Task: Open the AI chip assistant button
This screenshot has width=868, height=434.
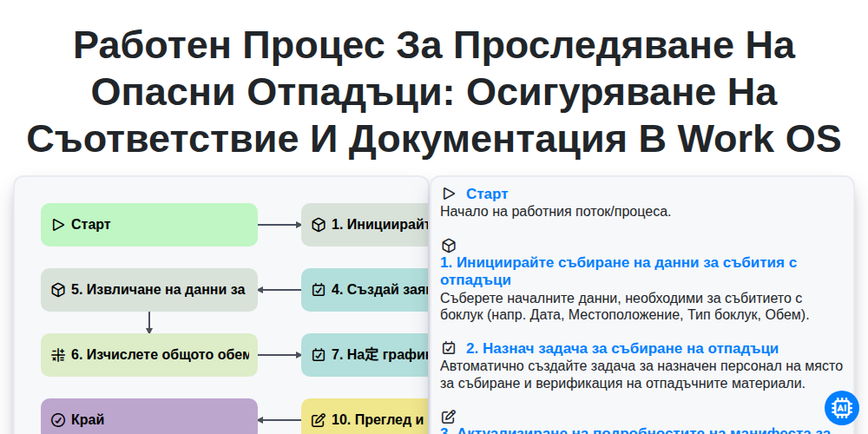Action: [x=842, y=408]
